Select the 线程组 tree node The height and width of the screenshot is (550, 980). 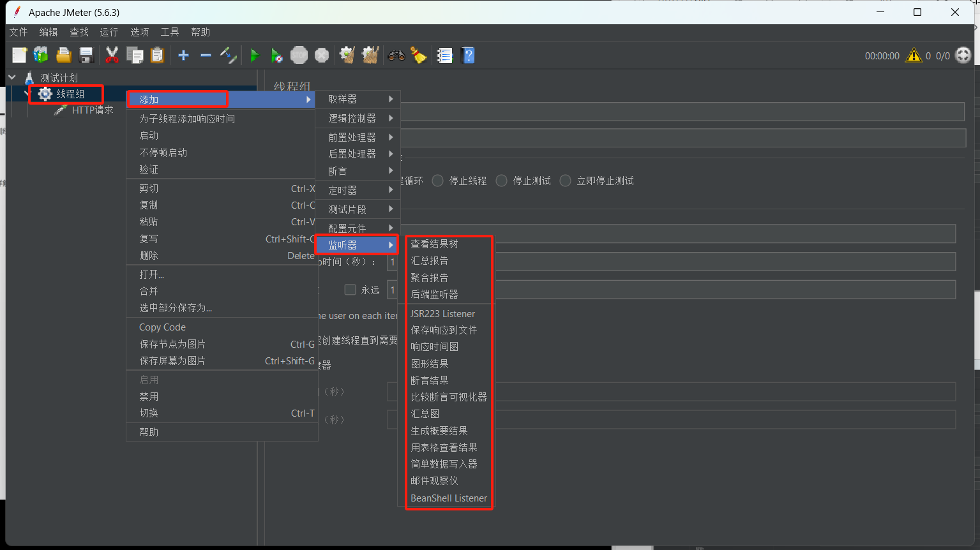[x=70, y=94]
